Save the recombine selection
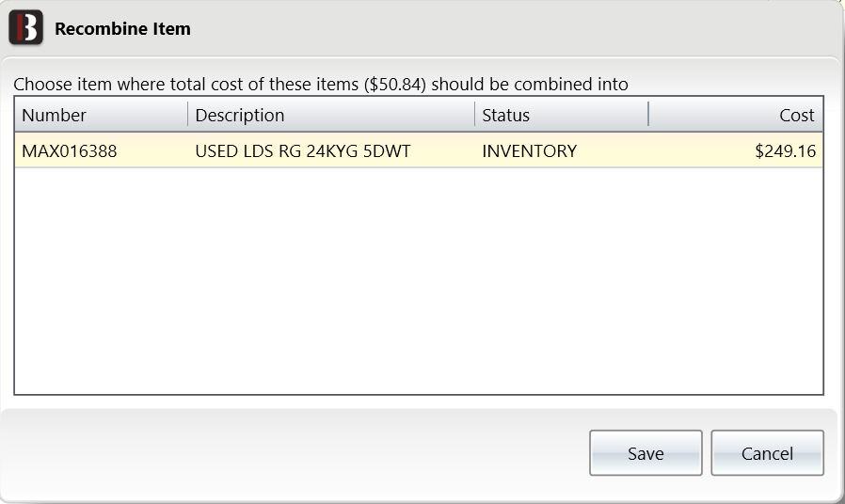This screenshot has height=504, width=845. [646, 453]
